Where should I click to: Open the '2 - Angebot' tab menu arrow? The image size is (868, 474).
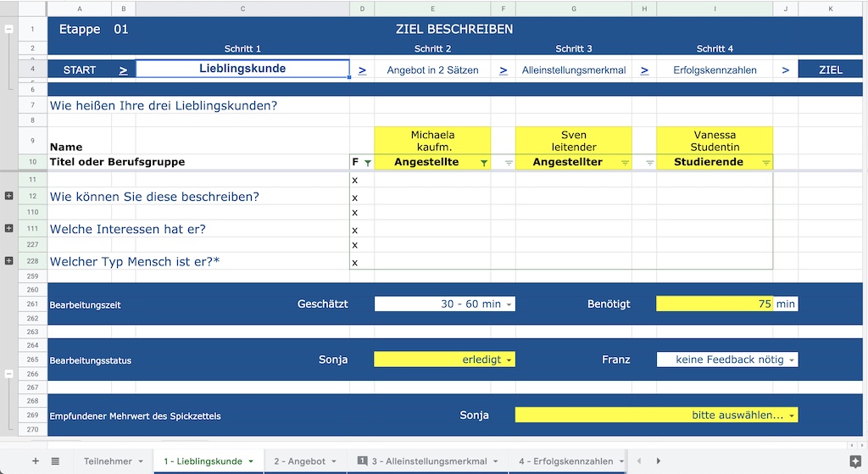pyautogui.click(x=334, y=461)
